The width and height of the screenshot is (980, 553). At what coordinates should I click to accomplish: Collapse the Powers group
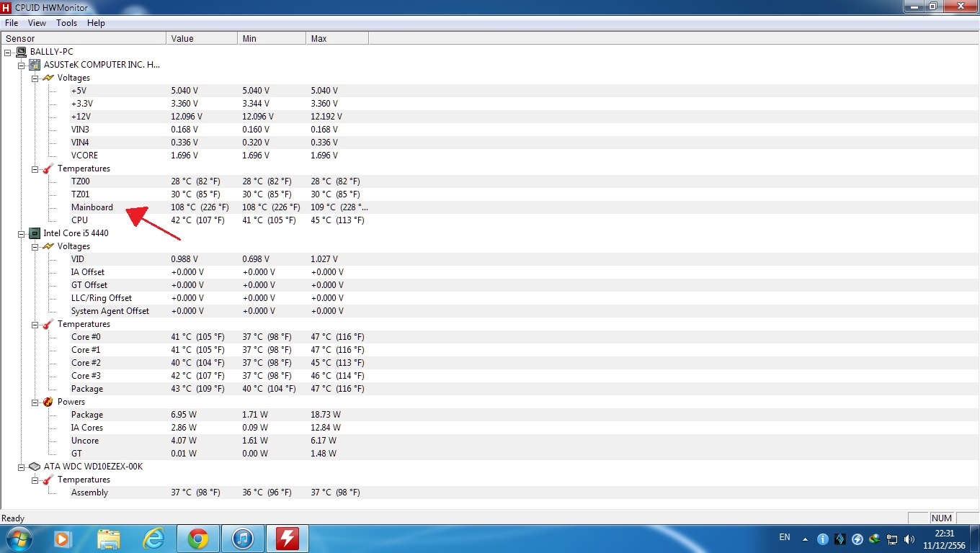[x=35, y=402]
